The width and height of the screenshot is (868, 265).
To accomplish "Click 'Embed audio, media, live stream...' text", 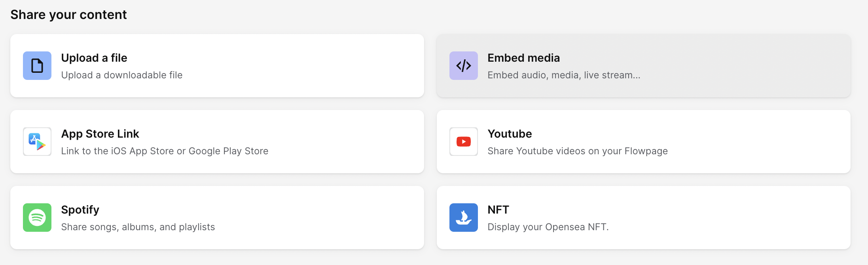I will coord(564,75).
